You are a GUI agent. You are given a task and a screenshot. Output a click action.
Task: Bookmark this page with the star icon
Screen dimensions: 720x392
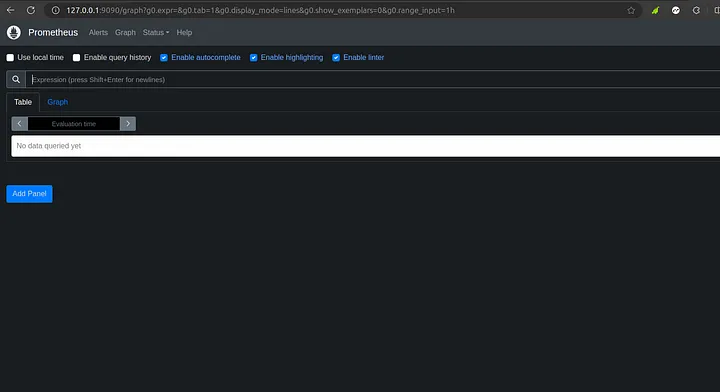click(x=631, y=10)
